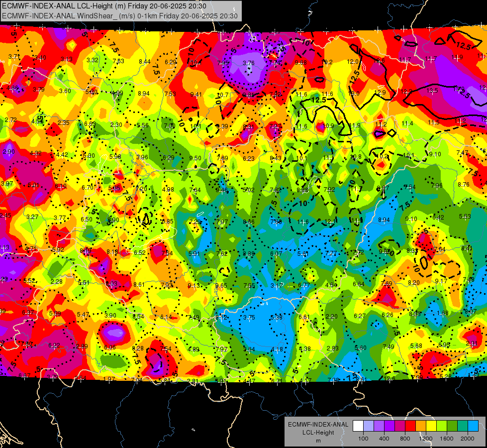487x448 pixels.
Task: Select the yellow legend color box
Action: point(431,426)
